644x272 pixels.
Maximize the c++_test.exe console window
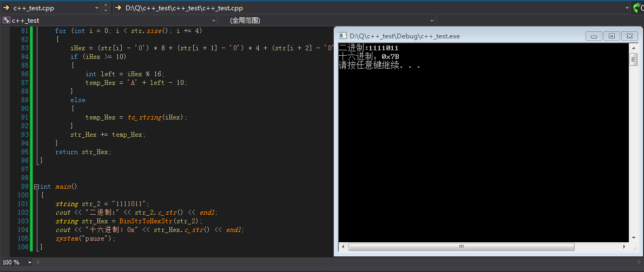[x=612, y=36]
